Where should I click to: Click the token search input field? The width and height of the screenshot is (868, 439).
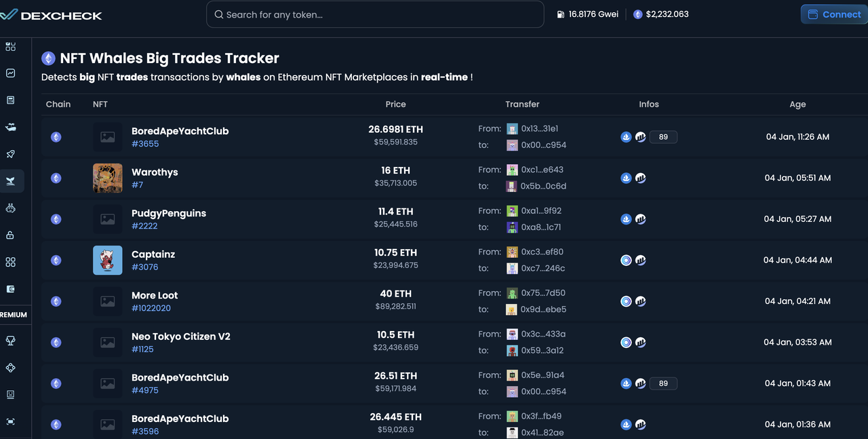tap(375, 14)
